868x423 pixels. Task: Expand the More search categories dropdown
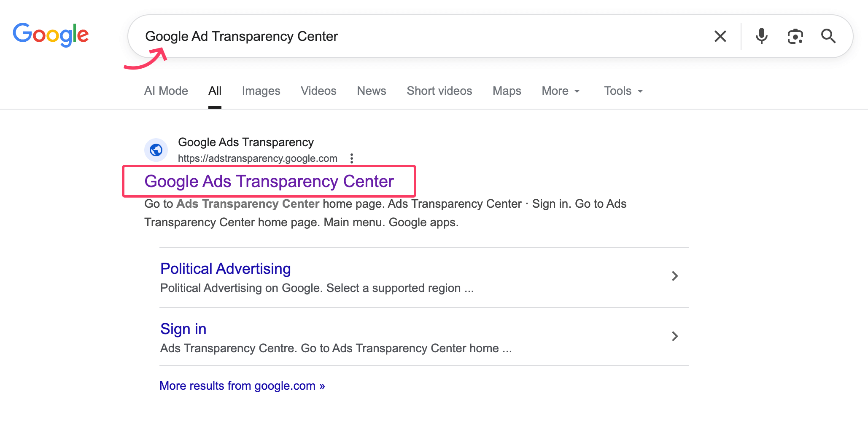coord(561,91)
